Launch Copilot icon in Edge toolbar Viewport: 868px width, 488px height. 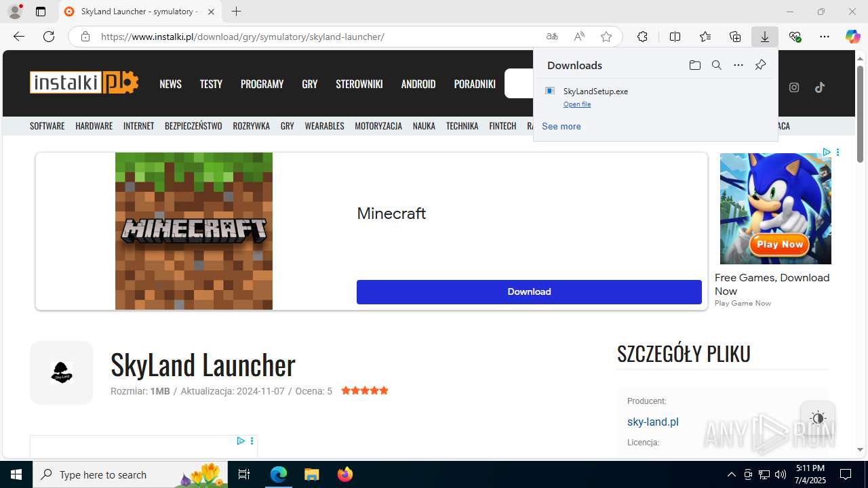[x=852, y=37]
